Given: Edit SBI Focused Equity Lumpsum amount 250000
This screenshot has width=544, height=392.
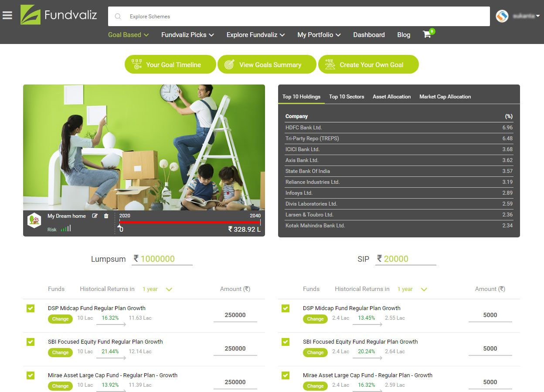Looking at the screenshot, I should [235, 349].
